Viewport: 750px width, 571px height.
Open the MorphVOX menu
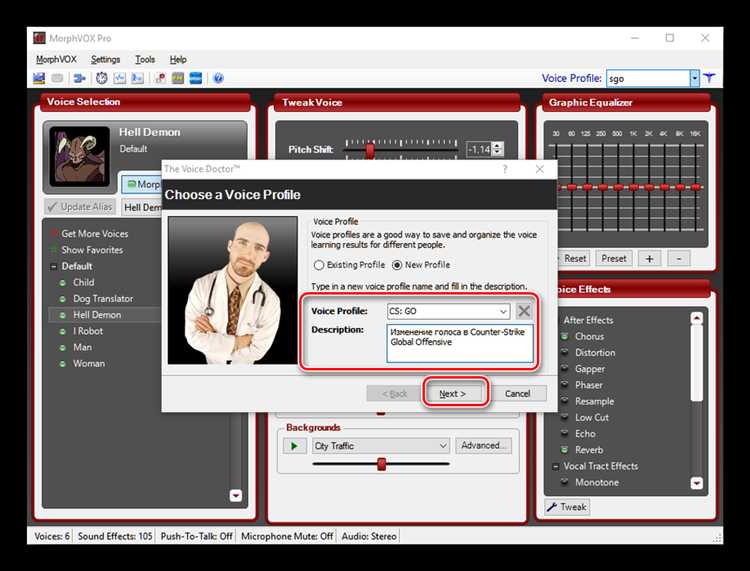click(x=56, y=59)
